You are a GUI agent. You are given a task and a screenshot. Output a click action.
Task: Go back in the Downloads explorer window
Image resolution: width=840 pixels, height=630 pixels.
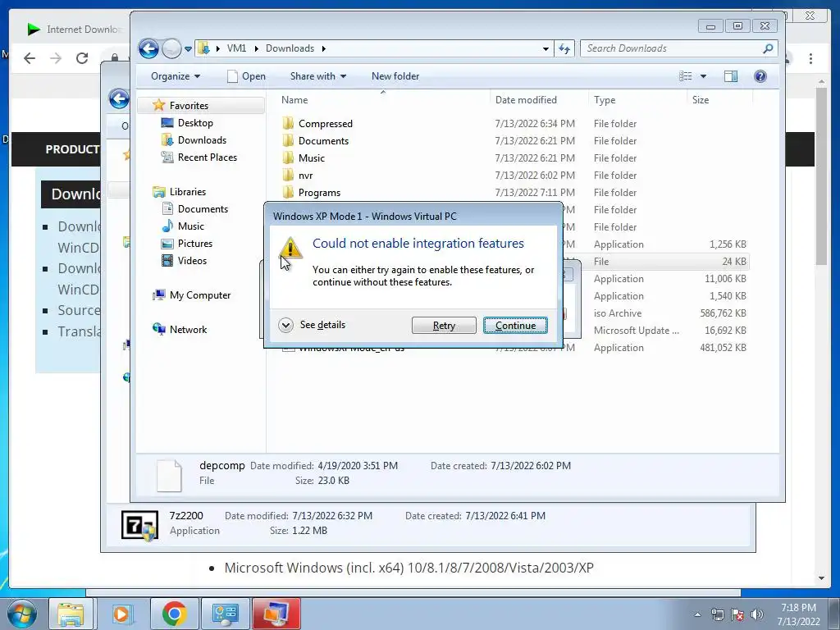pos(148,48)
